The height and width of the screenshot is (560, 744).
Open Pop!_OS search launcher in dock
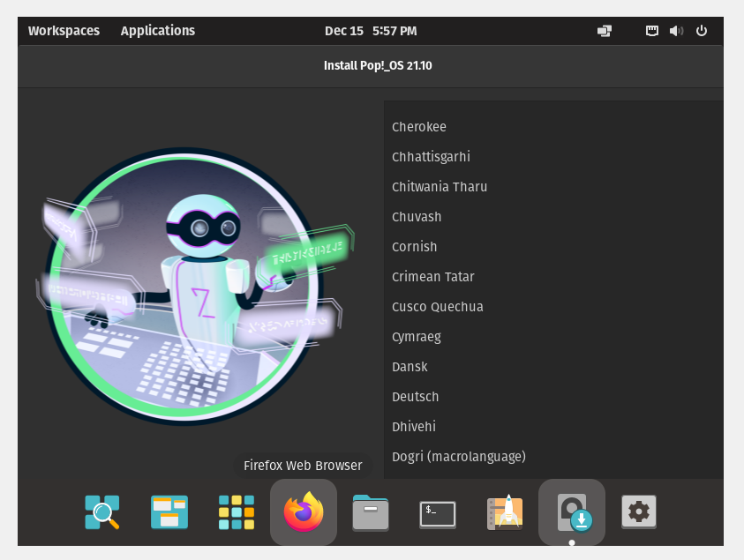pos(102,511)
